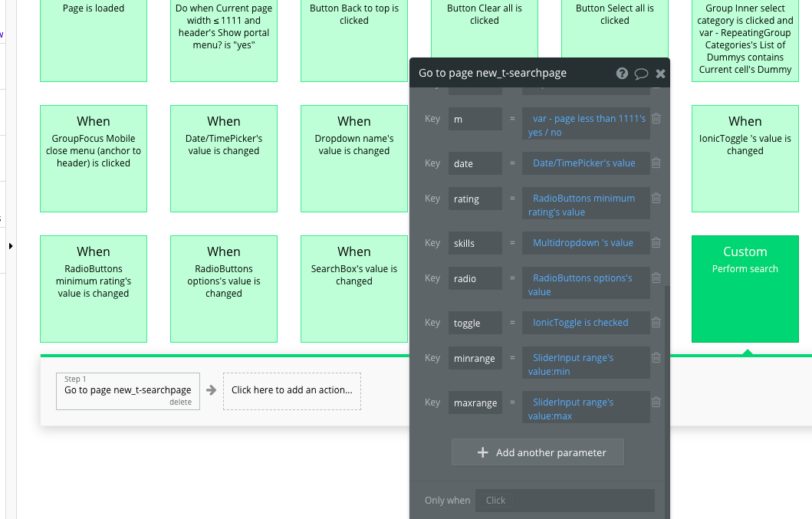Remove the 'date' parameter via trash icon

(656, 163)
